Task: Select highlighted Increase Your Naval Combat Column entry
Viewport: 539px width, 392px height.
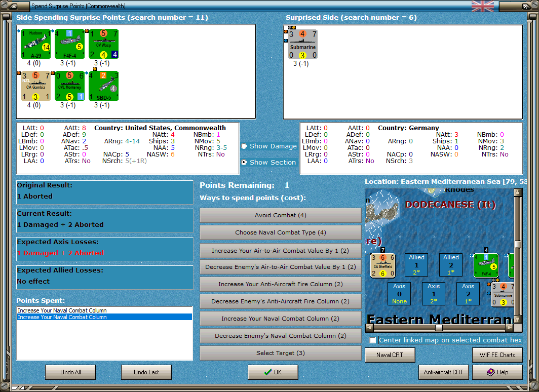Action: click(104, 317)
